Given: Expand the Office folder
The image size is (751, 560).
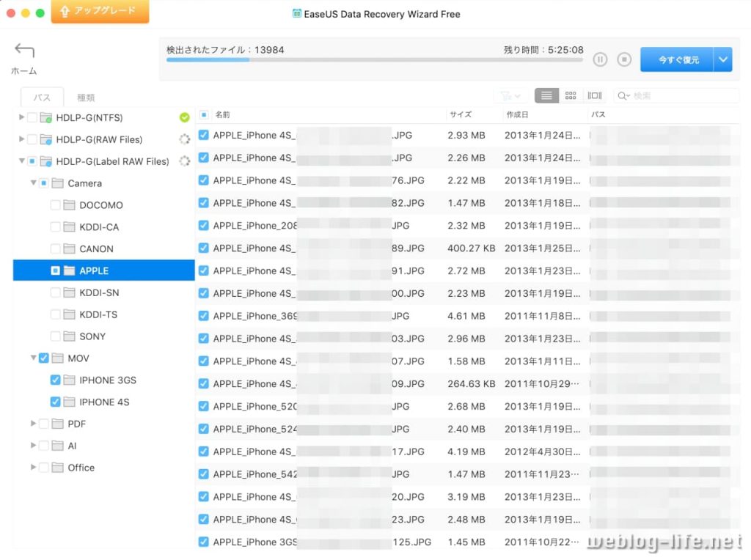Looking at the screenshot, I should click(33, 467).
